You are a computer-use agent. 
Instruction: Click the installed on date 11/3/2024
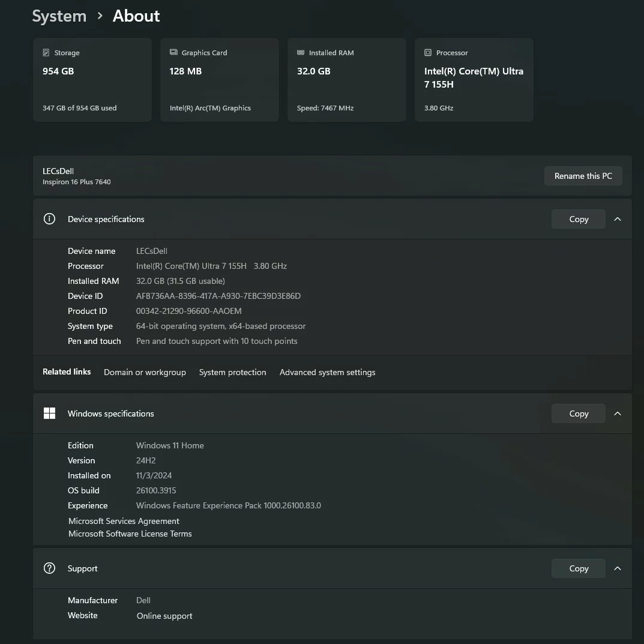click(x=154, y=475)
